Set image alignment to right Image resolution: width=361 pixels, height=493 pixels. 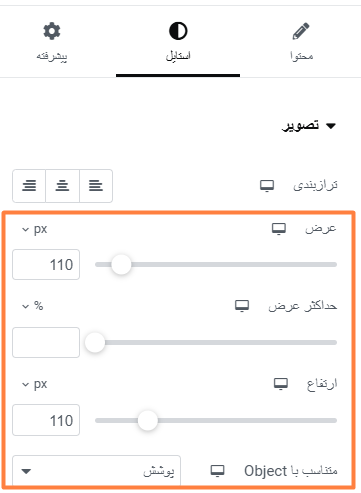coord(29,186)
